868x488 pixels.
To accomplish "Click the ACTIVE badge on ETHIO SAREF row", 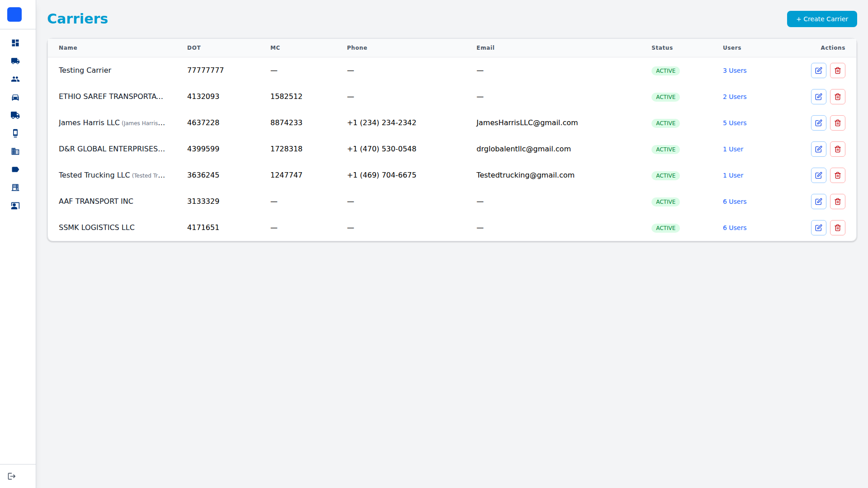I will (x=665, y=97).
